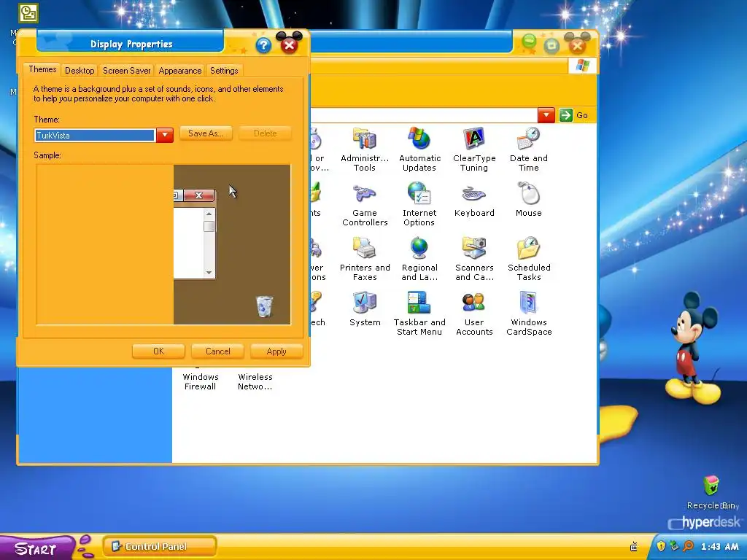
Task: Switch to the Themes tab
Action: (x=42, y=69)
